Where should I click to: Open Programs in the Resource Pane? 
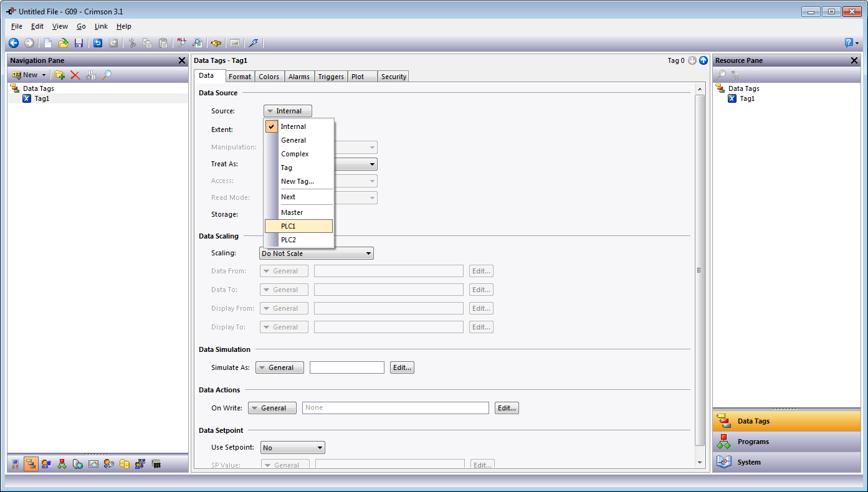786,442
